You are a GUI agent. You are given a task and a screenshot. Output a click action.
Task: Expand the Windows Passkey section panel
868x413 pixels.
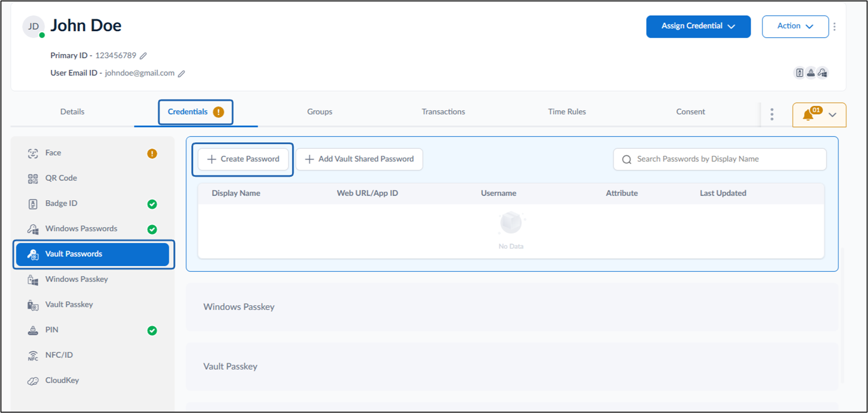pyautogui.click(x=512, y=307)
